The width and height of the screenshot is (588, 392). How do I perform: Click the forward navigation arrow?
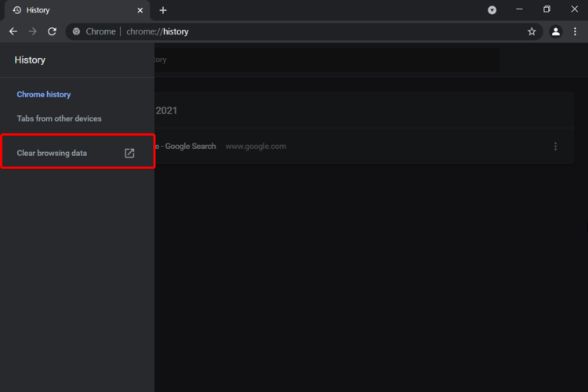click(33, 31)
